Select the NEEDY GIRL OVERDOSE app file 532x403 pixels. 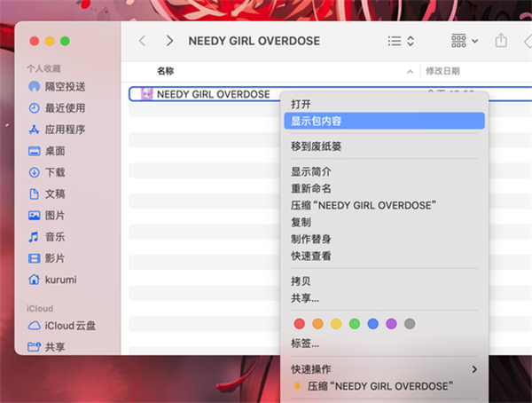213,93
